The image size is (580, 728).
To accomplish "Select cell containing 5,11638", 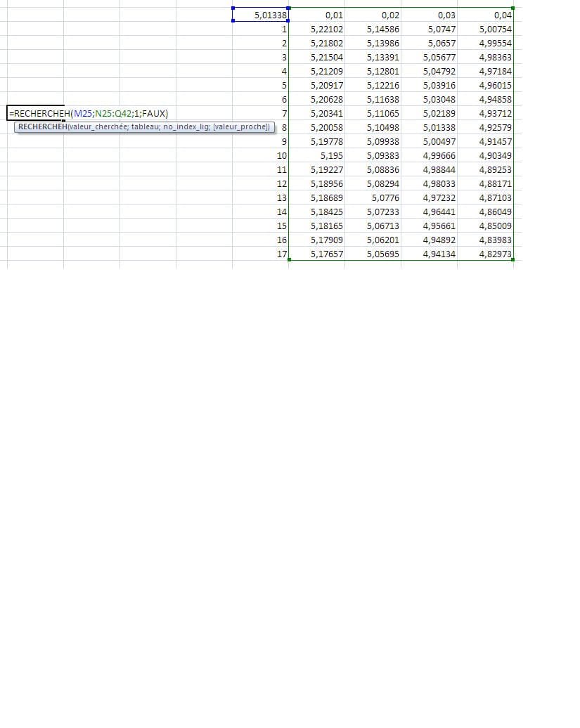I will coord(373,99).
